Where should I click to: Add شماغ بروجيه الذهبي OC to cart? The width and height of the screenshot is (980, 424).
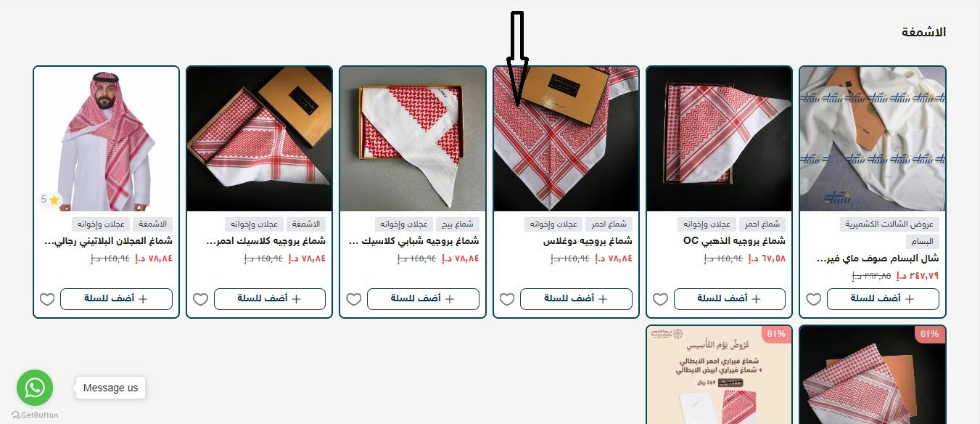(729, 299)
